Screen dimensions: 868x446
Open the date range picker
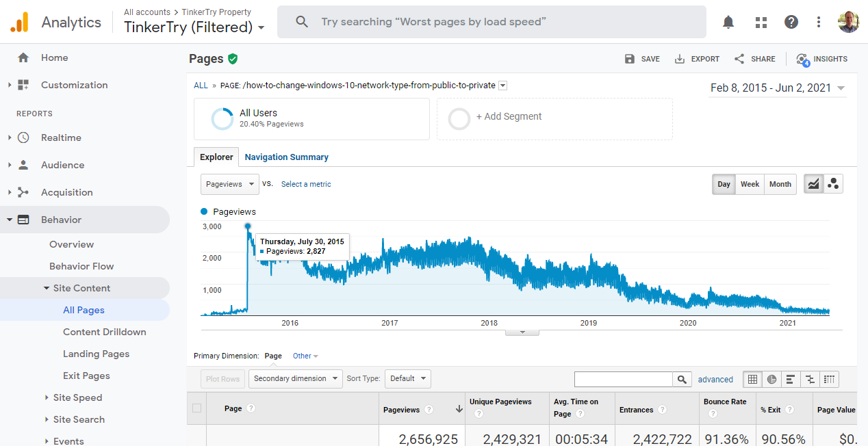778,88
